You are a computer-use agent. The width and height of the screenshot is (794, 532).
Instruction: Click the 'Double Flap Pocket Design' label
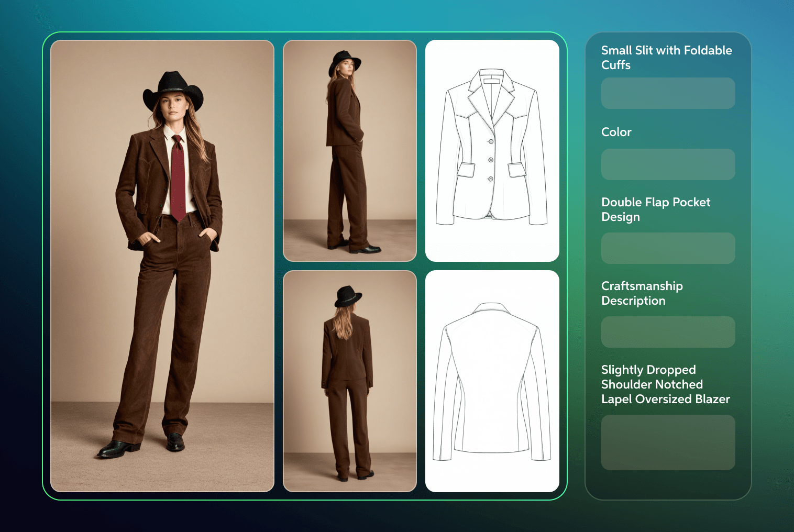(x=656, y=209)
